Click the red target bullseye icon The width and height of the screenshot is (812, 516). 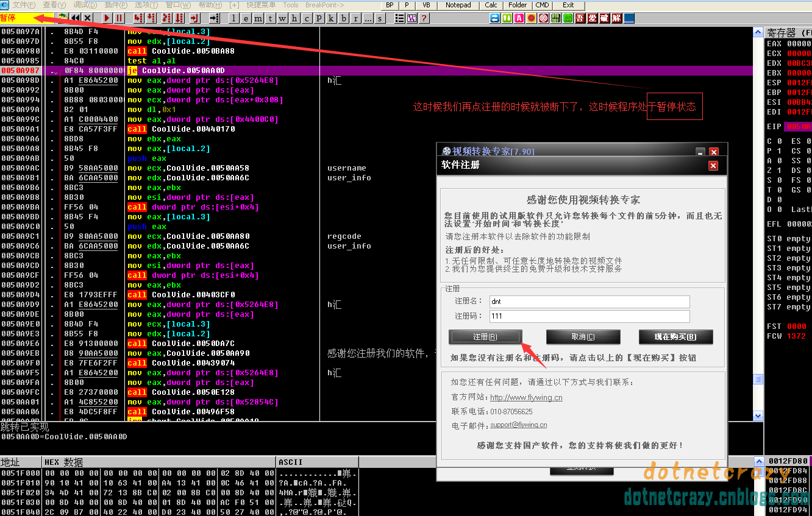coord(544,18)
